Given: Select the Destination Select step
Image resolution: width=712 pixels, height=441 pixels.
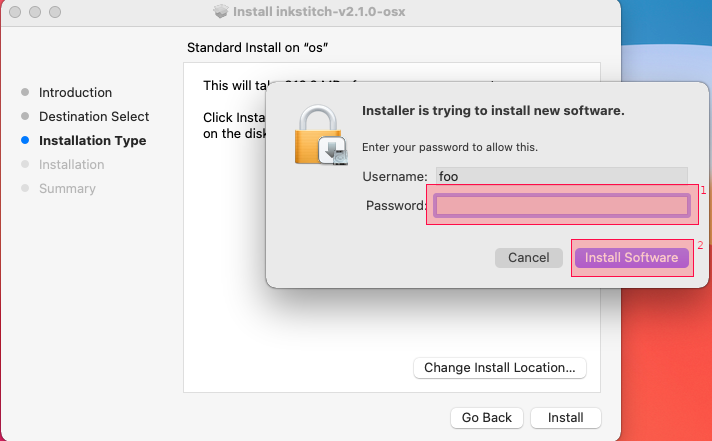Looking at the screenshot, I should (x=94, y=116).
